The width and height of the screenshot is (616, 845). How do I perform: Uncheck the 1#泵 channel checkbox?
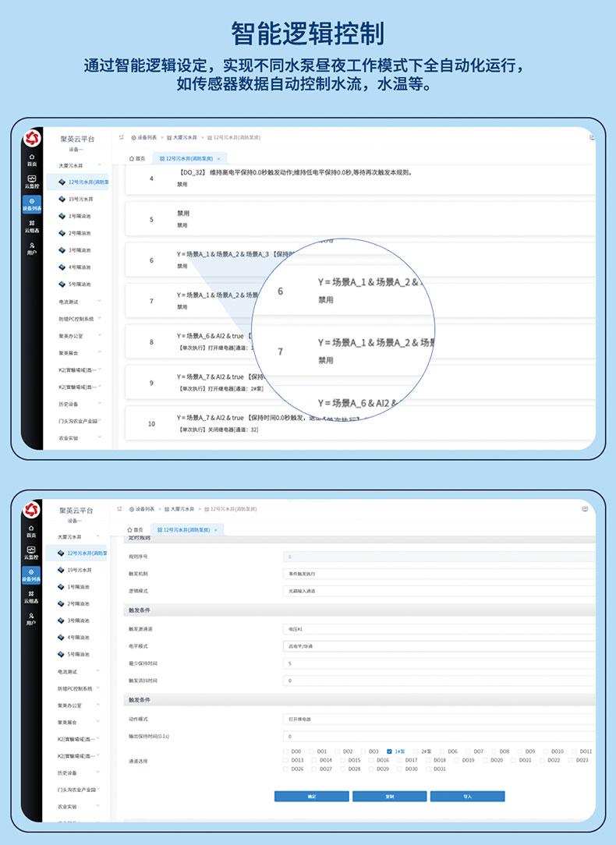coord(389,751)
